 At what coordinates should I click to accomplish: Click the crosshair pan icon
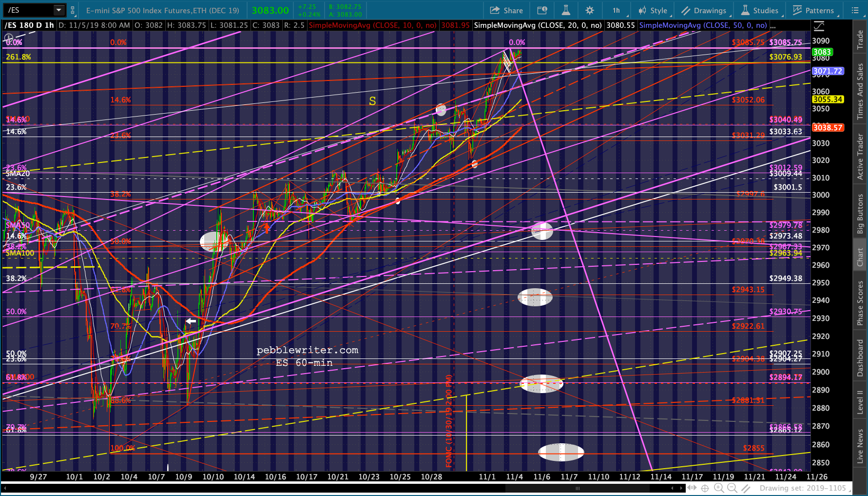pos(705,488)
